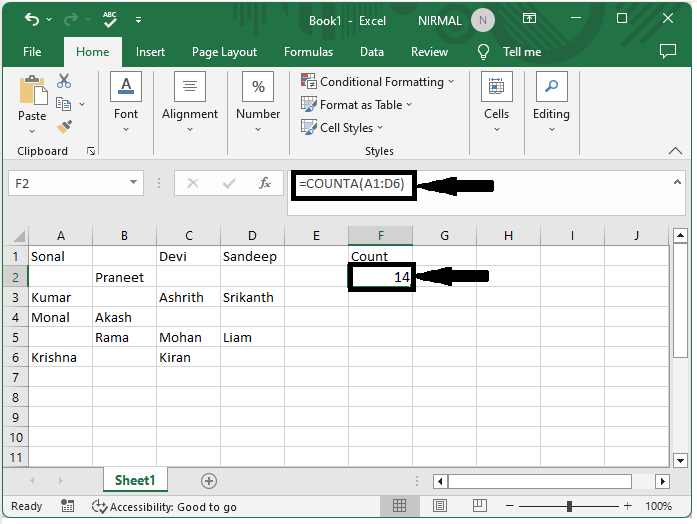Screen dimensions: 697x524
Task: Click the vertical scroll down arrow
Action: (x=681, y=460)
